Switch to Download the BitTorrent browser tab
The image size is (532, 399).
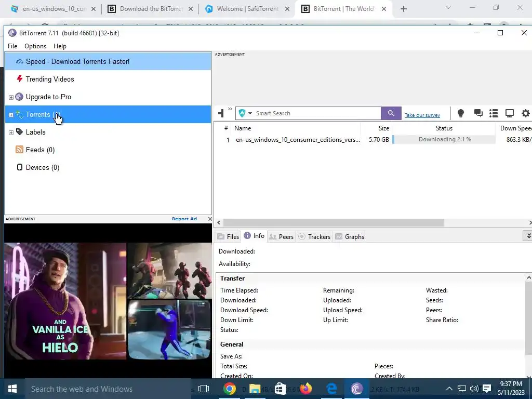151,9
